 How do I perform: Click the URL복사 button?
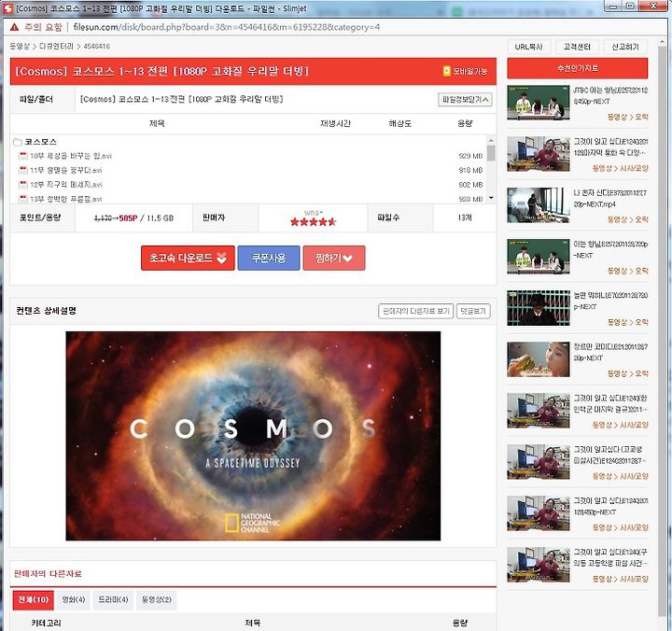pos(529,47)
